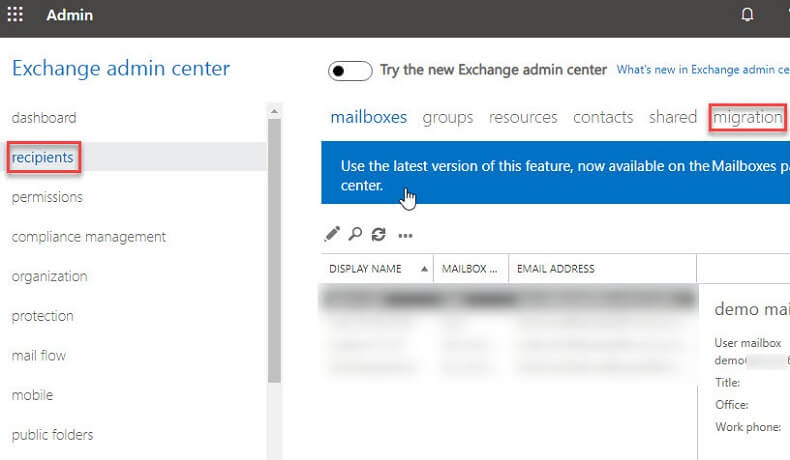The image size is (790, 460).
Task: Open more options ellipsis menu
Action: (406, 235)
